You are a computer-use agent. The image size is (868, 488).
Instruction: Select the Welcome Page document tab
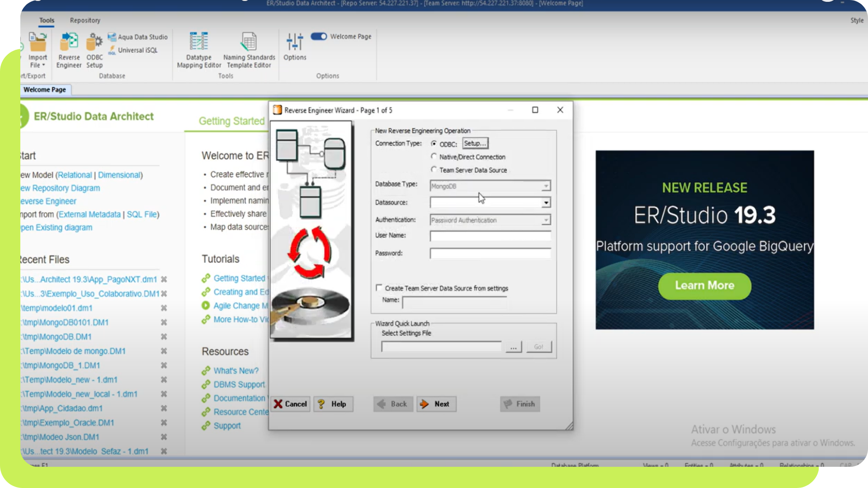[x=45, y=90]
